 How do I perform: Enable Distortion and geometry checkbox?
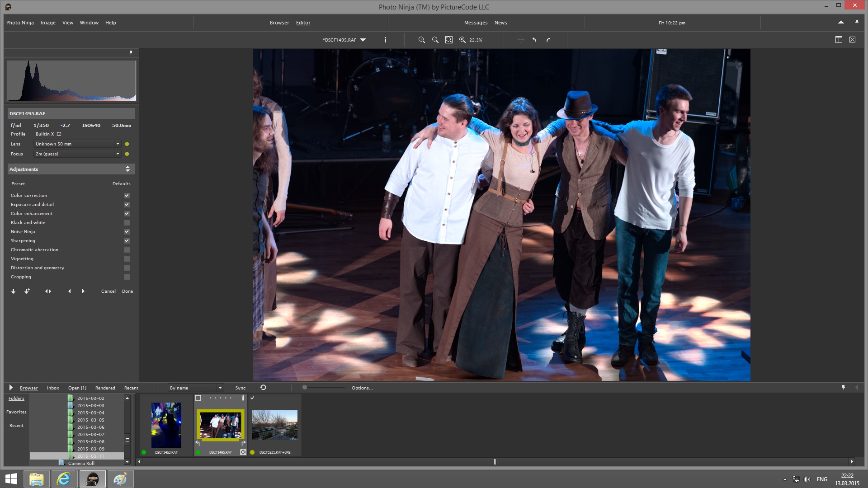pos(127,268)
